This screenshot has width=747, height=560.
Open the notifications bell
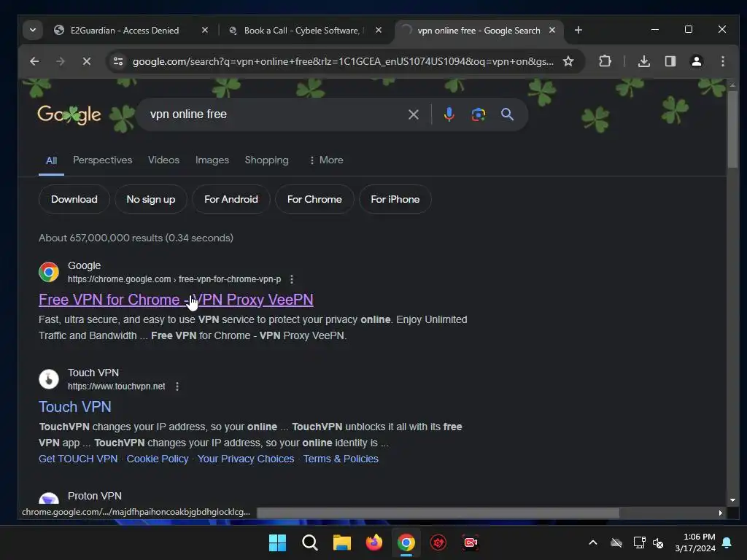(x=727, y=542)
